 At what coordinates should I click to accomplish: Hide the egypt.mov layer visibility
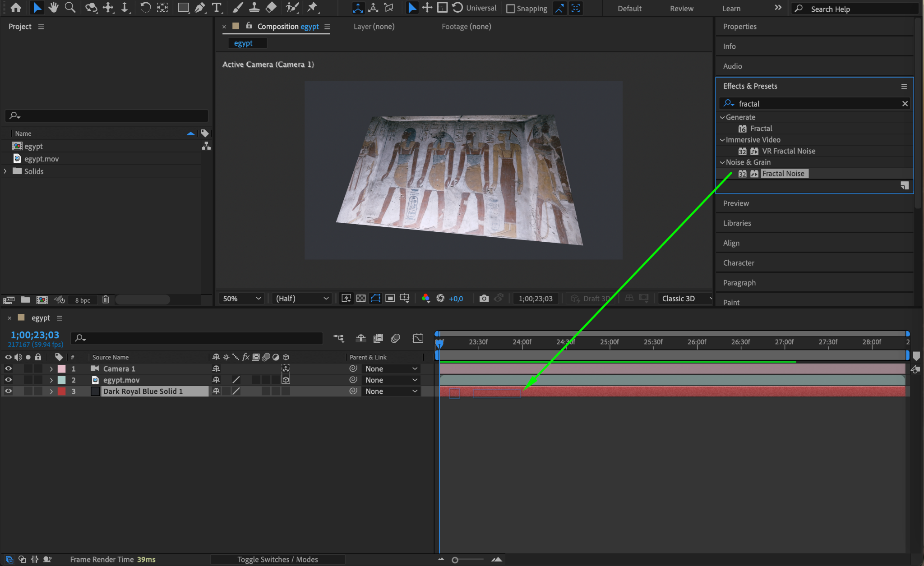(x=8, y=380)
